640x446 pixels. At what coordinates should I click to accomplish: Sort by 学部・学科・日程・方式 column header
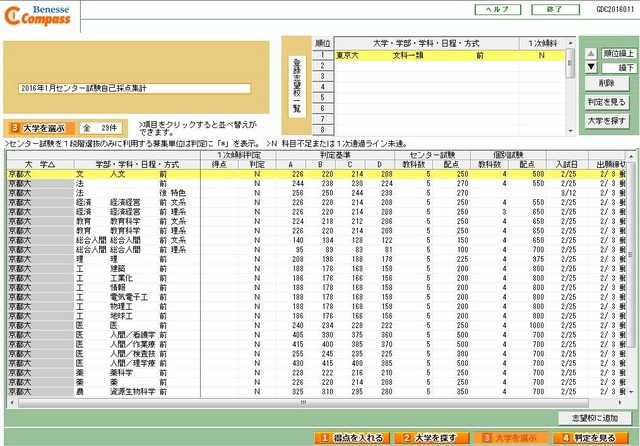pyautogui.click(x=137, y=164)
